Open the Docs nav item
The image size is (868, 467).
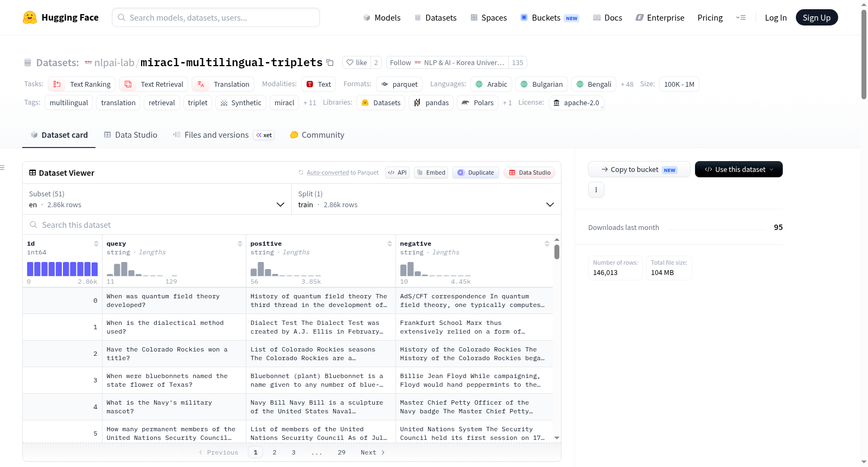(608, 17)
